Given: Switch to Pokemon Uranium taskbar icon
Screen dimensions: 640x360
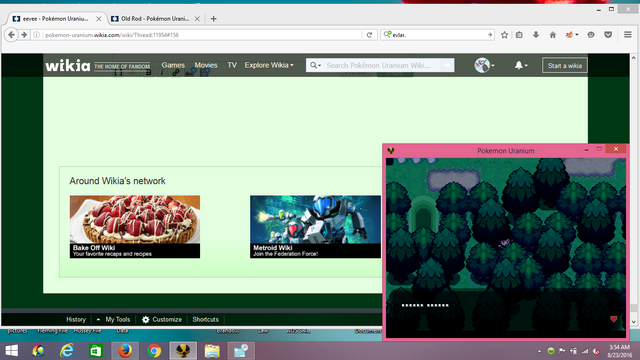Looking at the screenshot, I should click(183, 351).
